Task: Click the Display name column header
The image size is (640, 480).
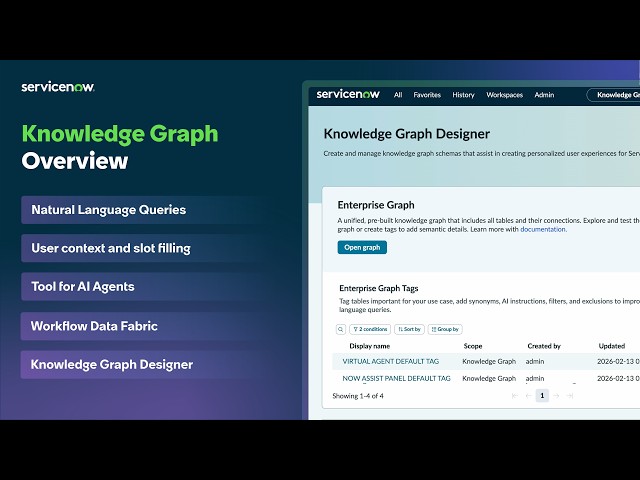Action: pyautogui.click(x=369, y=346)
